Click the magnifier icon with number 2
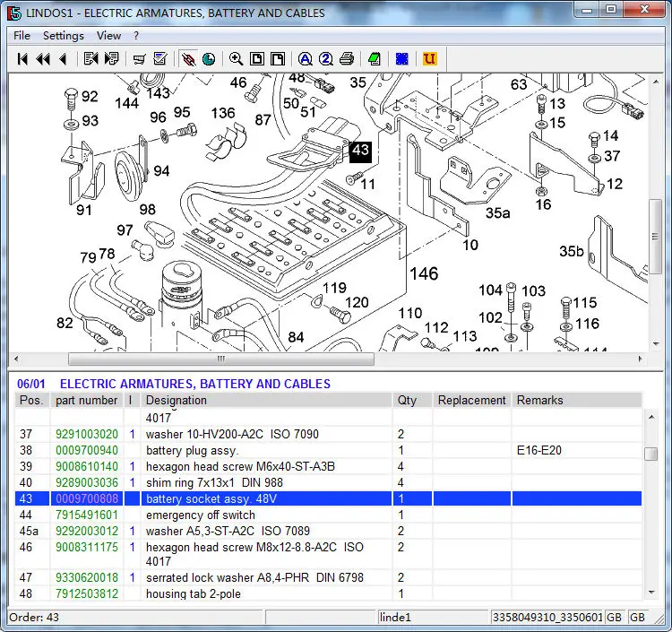The height and width of the screenshot is (632, 672). coord(326,59)
